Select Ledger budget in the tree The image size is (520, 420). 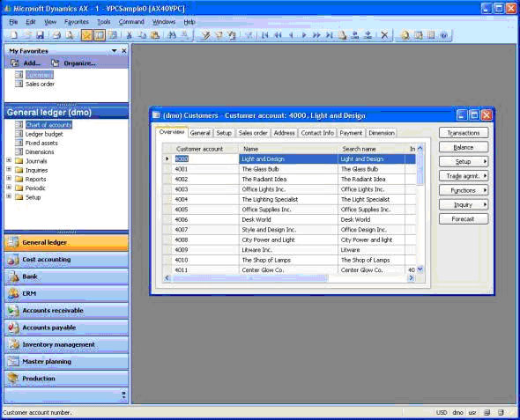tap(44, 134)
